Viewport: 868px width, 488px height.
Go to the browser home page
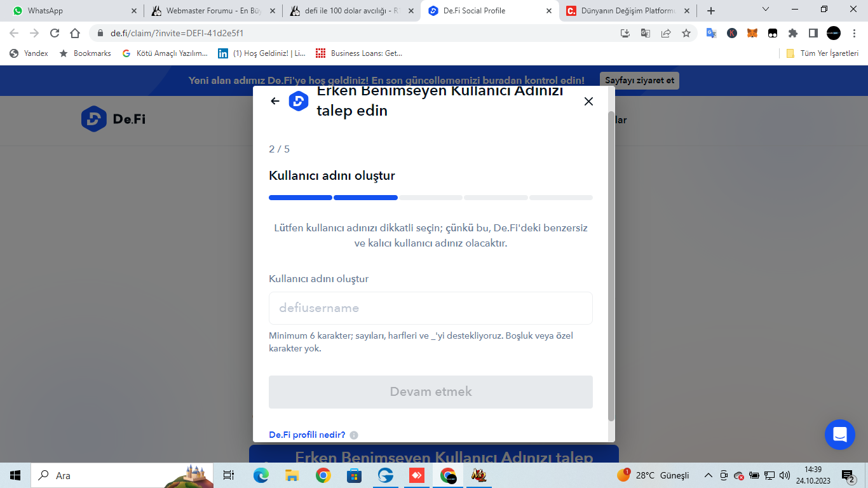point(75,33)
